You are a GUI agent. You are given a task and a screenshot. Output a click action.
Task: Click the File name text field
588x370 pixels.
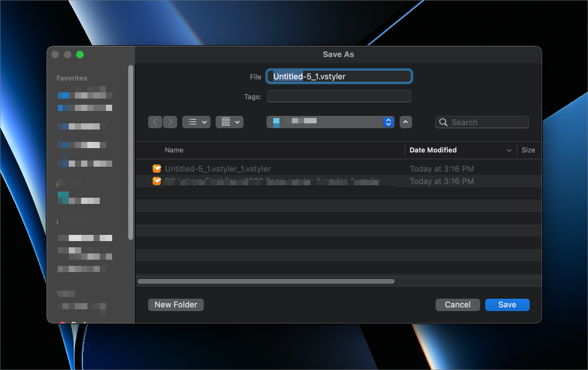pos(339,76)
